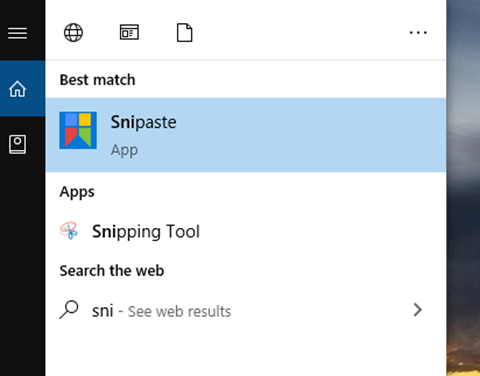
Task: Click the See web results text
Action: [179, 312]
